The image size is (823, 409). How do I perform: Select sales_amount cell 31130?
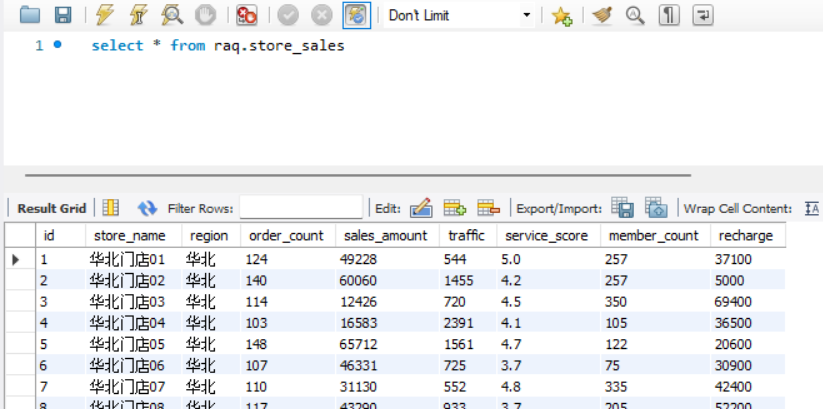click(387, 386)
